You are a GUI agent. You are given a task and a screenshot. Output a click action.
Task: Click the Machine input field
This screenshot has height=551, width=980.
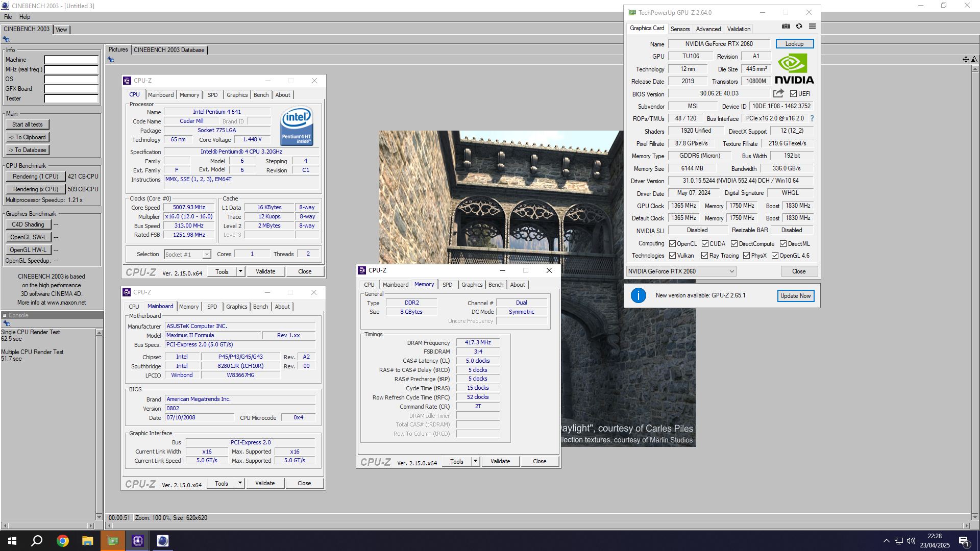point(71,60)
